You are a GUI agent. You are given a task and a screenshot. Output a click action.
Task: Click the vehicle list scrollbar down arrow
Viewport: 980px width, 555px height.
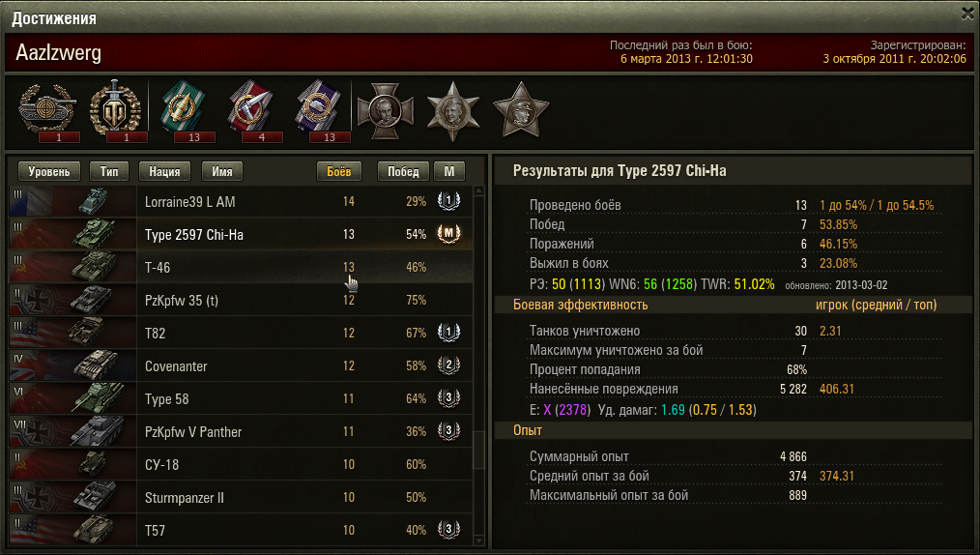click(x=479, y=540)
